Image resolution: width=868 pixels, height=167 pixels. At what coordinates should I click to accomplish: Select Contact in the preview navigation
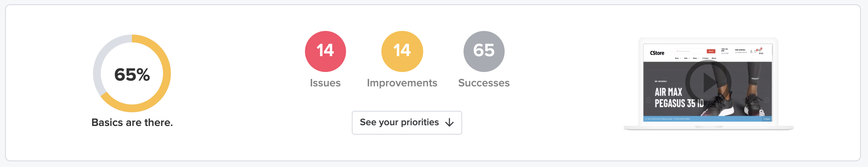click(705, 58)
